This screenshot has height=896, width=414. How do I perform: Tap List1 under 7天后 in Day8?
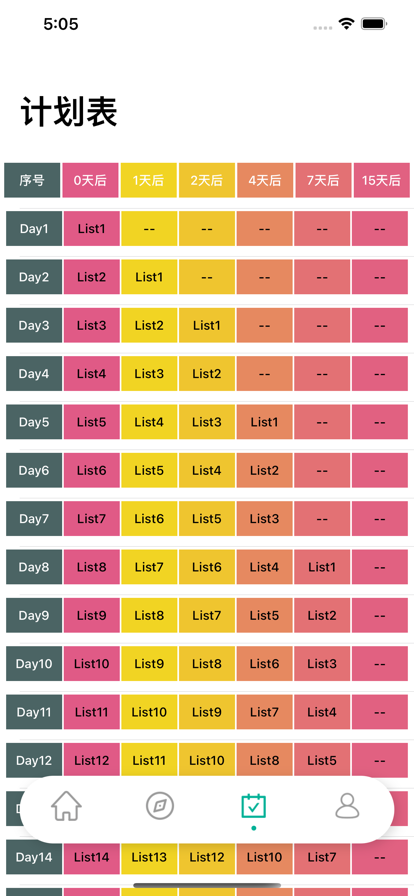[322, 567]
